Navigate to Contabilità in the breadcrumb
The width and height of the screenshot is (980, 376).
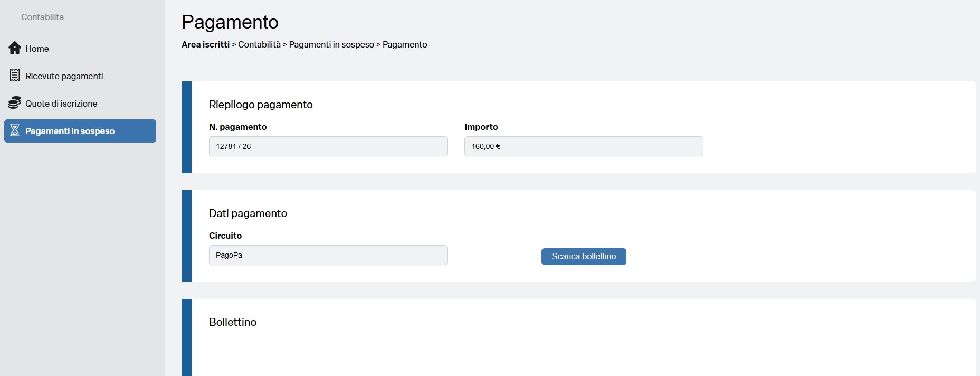(259, 44)
